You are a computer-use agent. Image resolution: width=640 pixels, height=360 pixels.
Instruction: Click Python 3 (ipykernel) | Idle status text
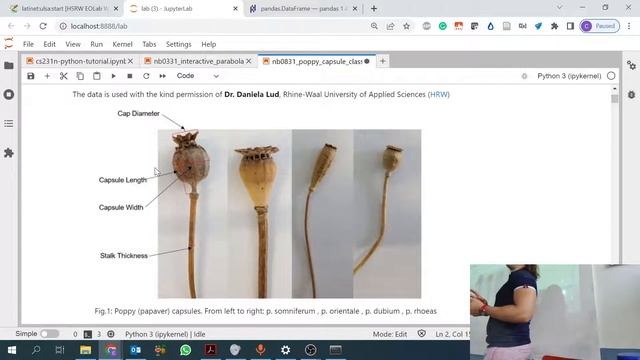[x=165, y=334]
